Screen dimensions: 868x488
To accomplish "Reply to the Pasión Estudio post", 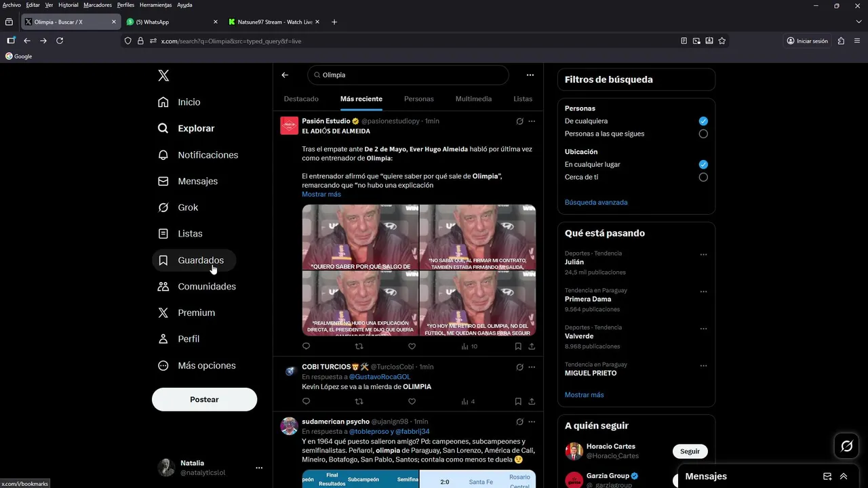I will pos(306,346).
